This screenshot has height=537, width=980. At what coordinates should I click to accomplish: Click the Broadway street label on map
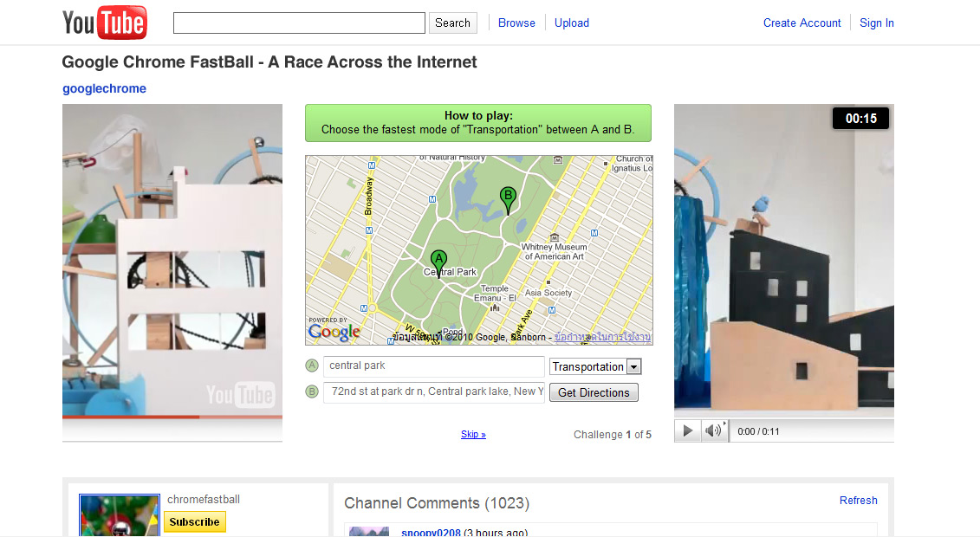click(x=369, y=196)
